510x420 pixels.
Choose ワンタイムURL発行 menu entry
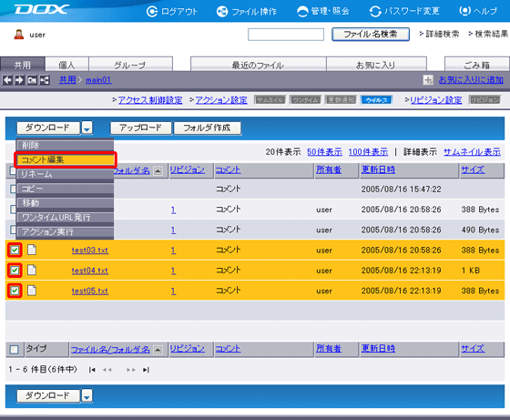[65, 218]
